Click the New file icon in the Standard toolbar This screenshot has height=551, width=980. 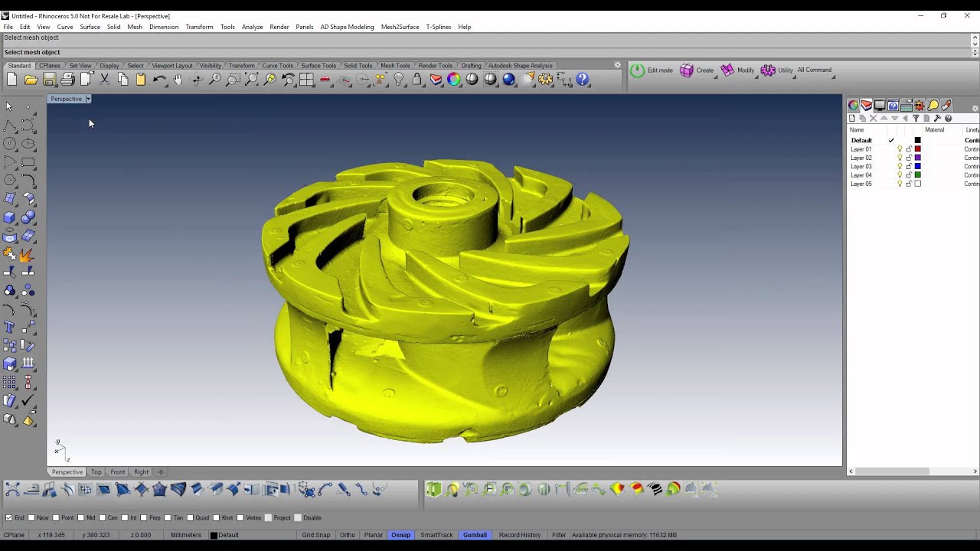(x=12, y=80)
